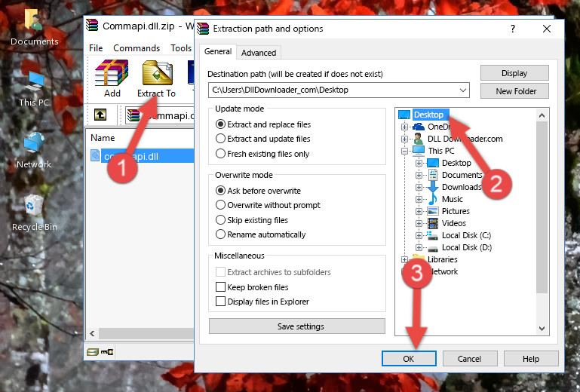Click the New Folder button
This screenshot has height=392, width=580.
tap(514, 91)
